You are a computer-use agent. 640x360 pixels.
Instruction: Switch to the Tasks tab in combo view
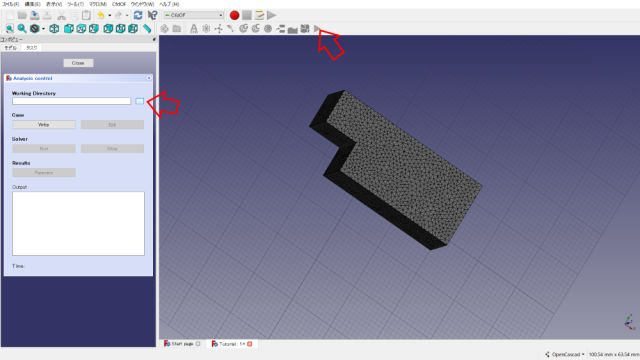pos(31,48)
